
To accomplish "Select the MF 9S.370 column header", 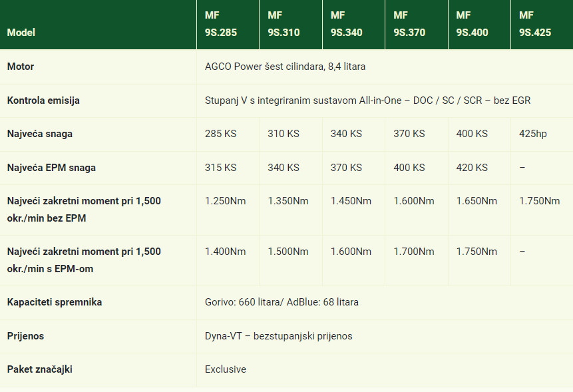I will (409, 24).
